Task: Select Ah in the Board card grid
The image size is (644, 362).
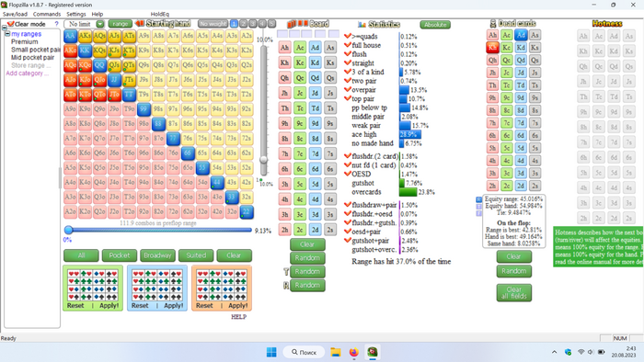Action: (x=284, y=47)
